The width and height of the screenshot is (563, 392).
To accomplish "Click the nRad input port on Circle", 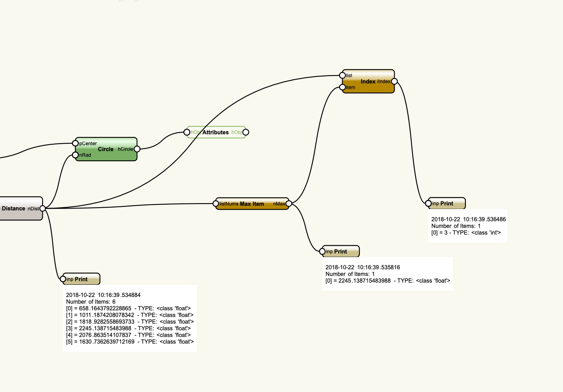I will [x=75, y=155].
